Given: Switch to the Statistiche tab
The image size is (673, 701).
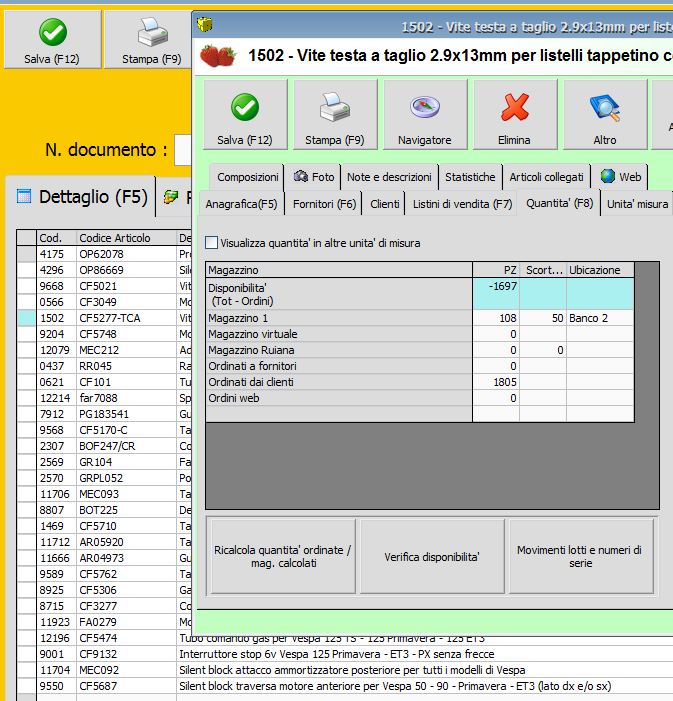Looking at the screenshot, I should [x=470, y=177].
